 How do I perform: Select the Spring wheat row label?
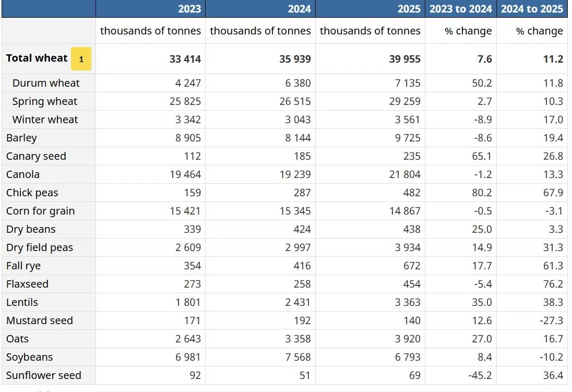(x=44, y=101)
